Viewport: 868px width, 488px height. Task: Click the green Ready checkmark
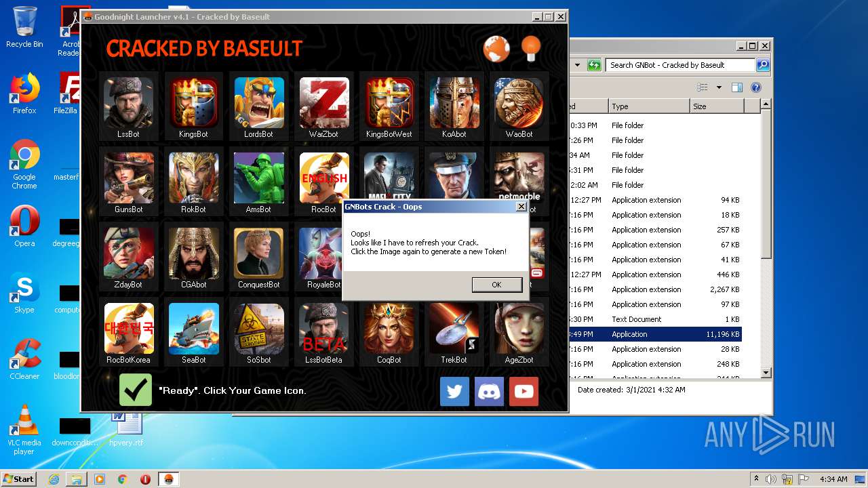click(x=136, y=390)
